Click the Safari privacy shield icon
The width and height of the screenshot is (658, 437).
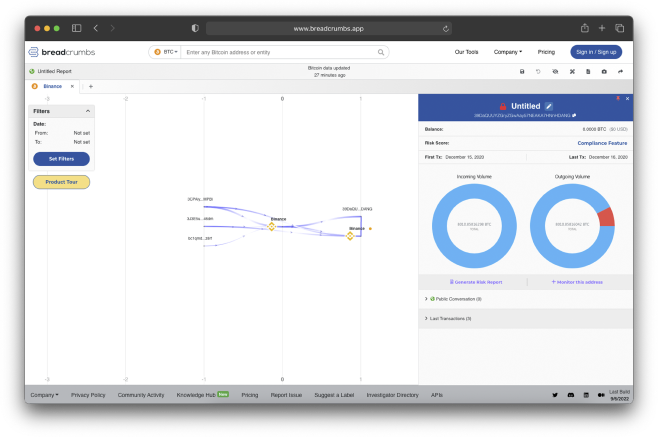click(x=195, y=28)
